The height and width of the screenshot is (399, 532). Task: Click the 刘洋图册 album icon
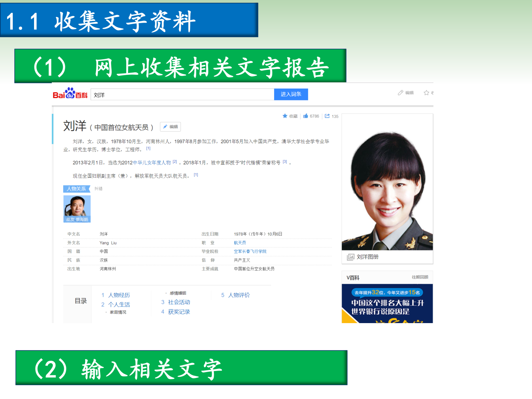click(351, 257)
